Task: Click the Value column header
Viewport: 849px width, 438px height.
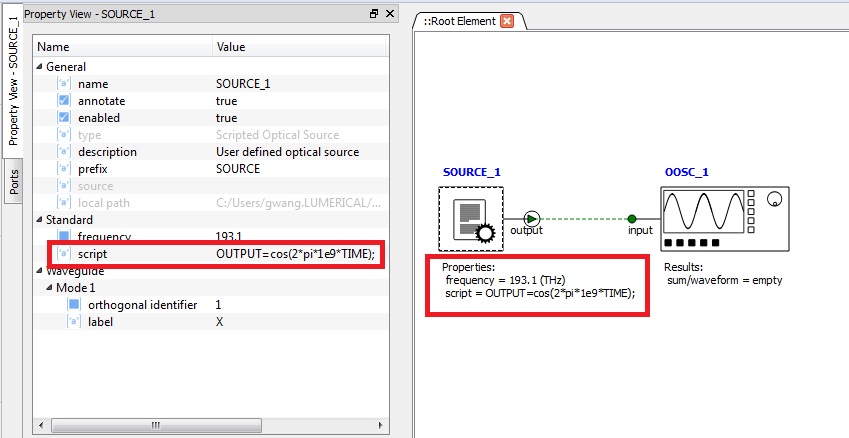Action: 300,47
